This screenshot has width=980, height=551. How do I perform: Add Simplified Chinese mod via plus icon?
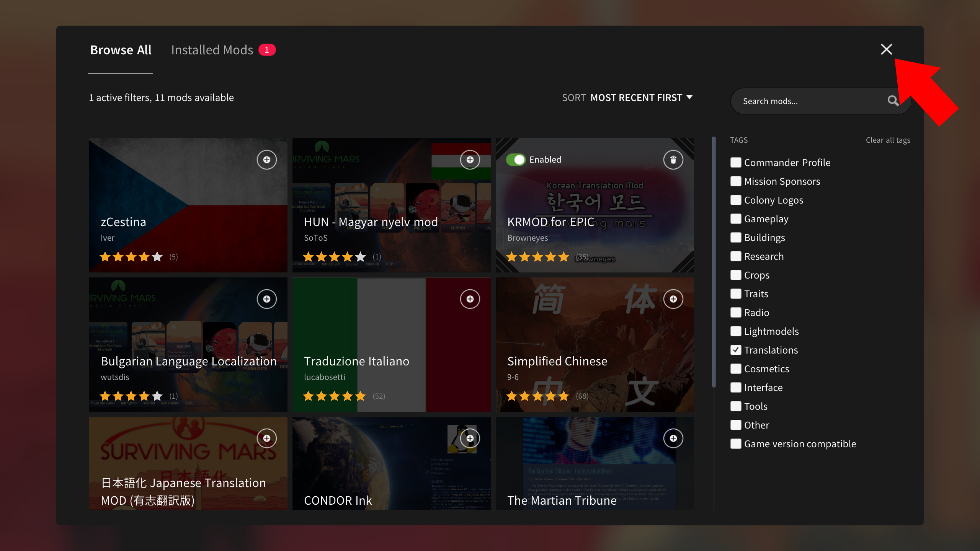coord(673,299)
